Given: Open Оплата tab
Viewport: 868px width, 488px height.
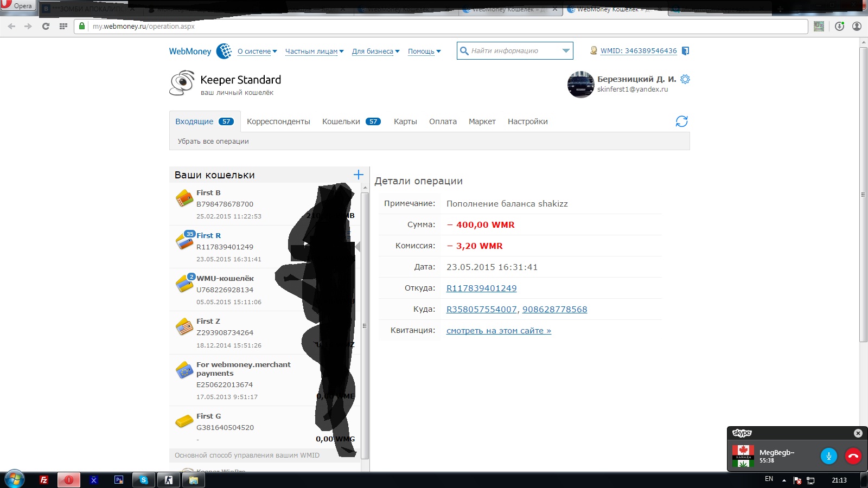Looking at the screenshot, I should [443, 121].
